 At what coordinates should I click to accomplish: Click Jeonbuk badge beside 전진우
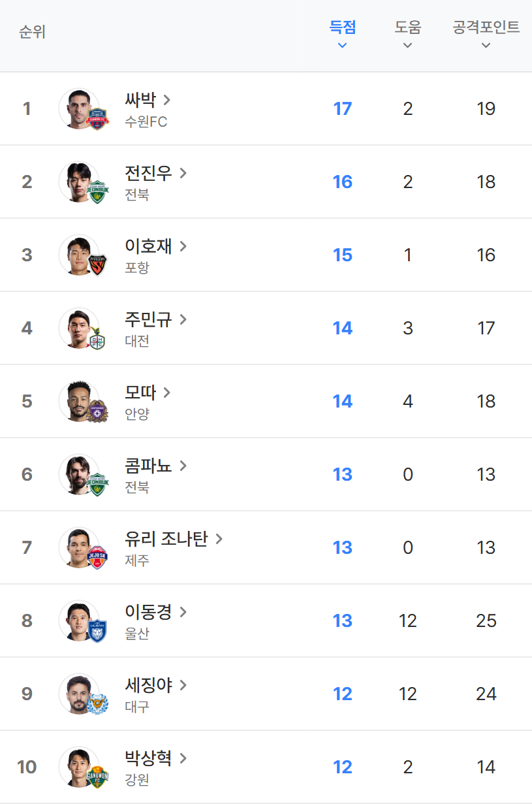click(x=98, y=192)
